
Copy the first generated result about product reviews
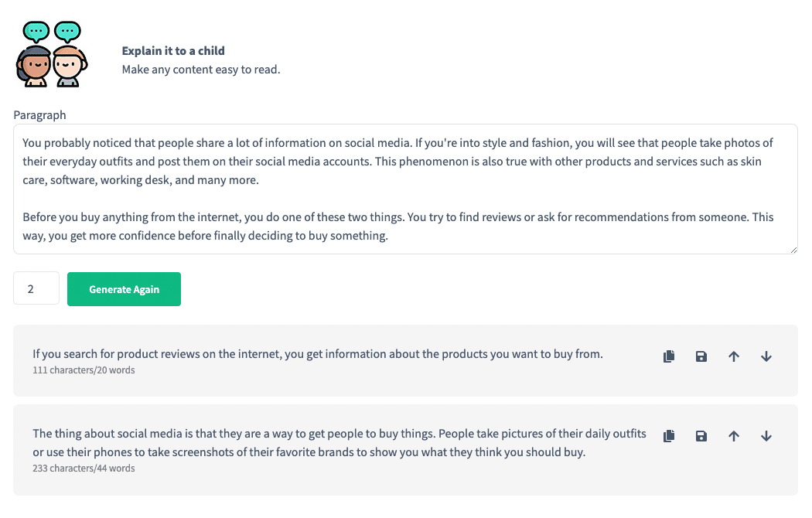669,356
